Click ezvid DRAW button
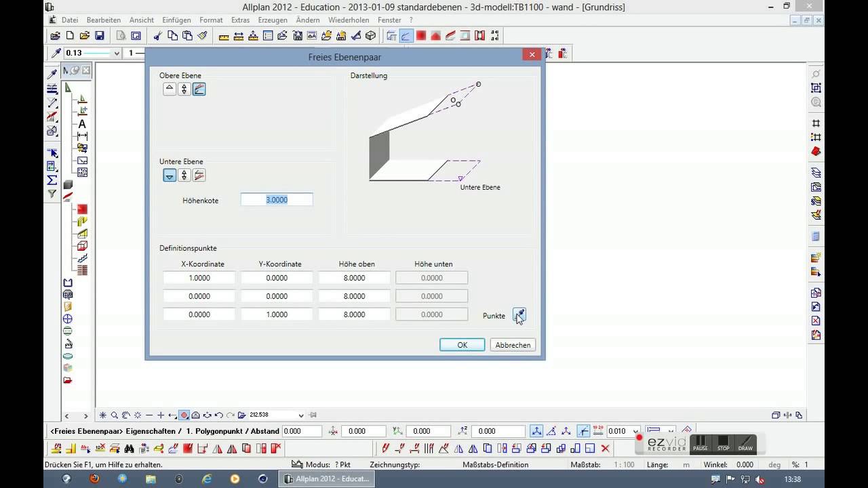The image size is (868, 488). (745, 444)
